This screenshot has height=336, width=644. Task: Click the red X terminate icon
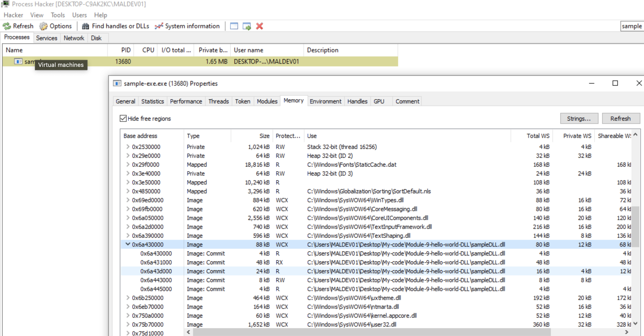259,26
